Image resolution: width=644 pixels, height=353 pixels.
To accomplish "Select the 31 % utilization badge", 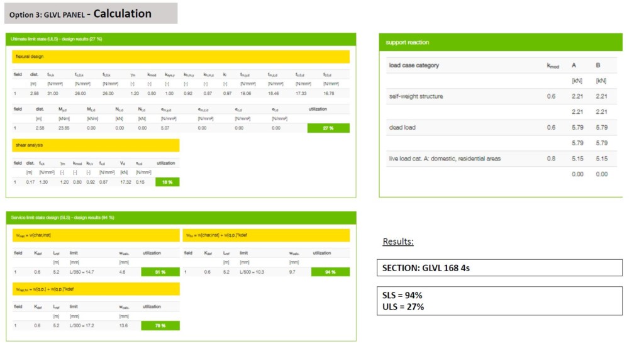I will click(160, 272).
